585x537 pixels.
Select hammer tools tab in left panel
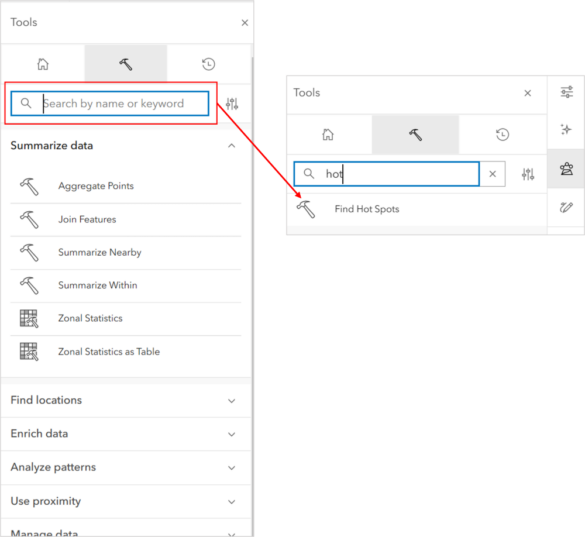[x=126, y=64]
